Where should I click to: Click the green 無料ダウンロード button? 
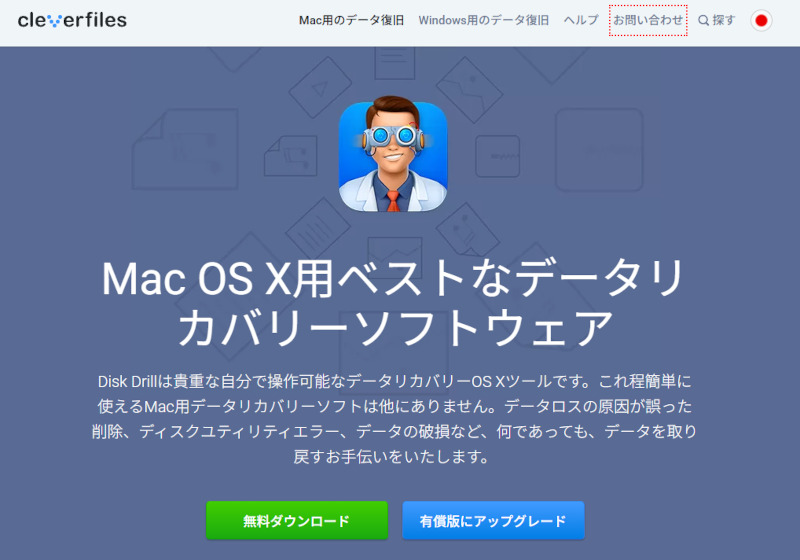point(297,520)
